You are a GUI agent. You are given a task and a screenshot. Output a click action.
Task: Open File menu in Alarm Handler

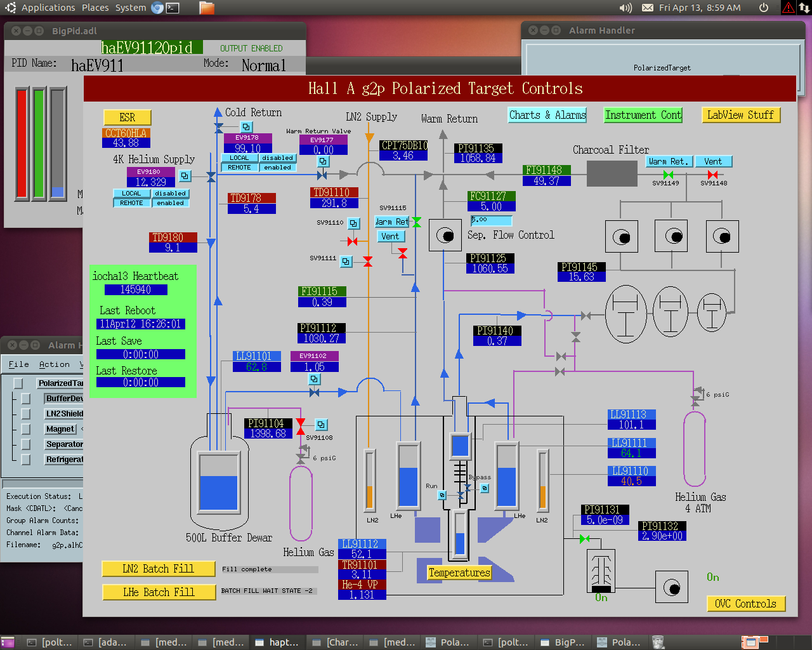[x=19, y=364]
